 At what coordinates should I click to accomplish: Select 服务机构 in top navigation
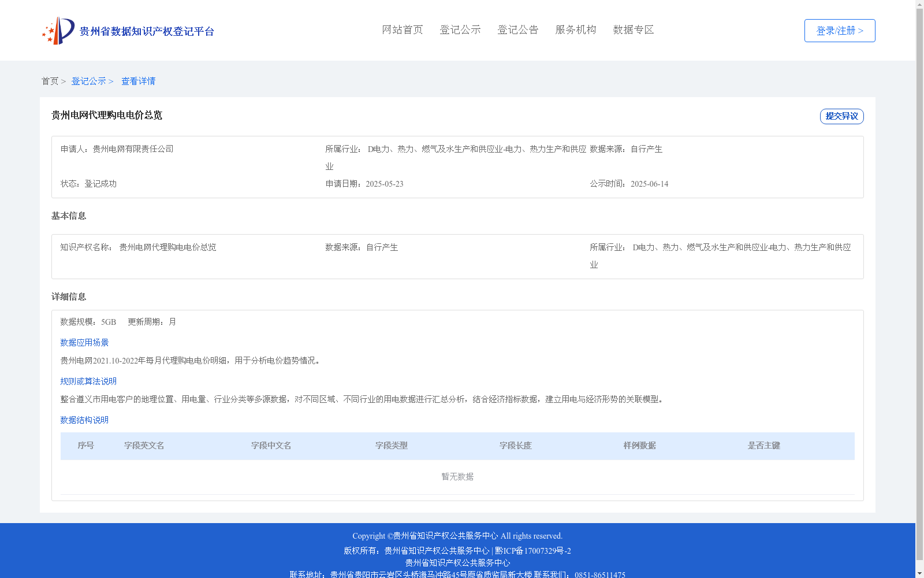pos(576,29)
